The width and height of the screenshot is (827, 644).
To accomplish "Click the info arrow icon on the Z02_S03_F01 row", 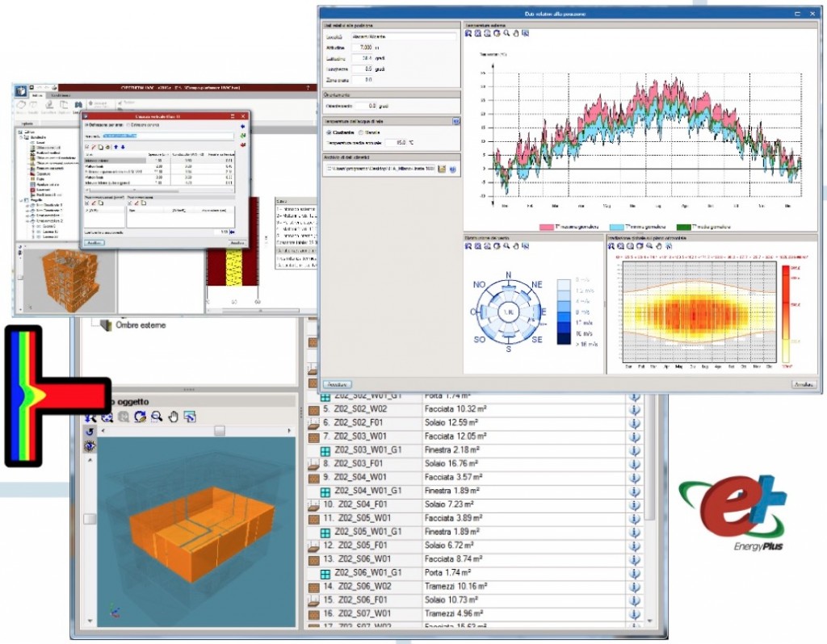I will [x=634, y=463].
